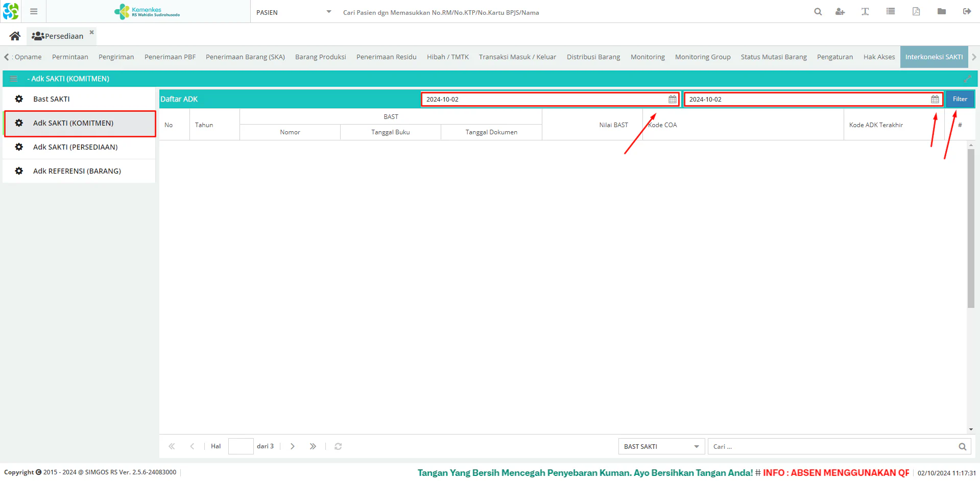
Task: Go to the next page arrow
Action: tap(293, 446)
